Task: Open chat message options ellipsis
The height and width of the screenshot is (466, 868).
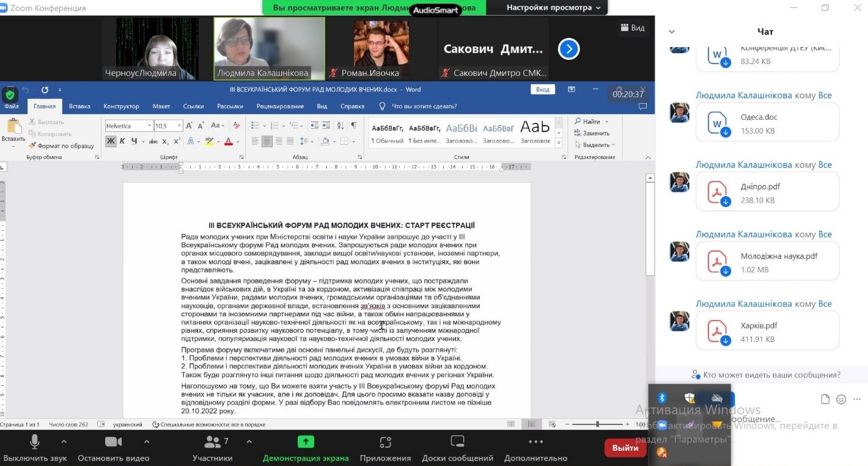Action: tap(858, 399)
